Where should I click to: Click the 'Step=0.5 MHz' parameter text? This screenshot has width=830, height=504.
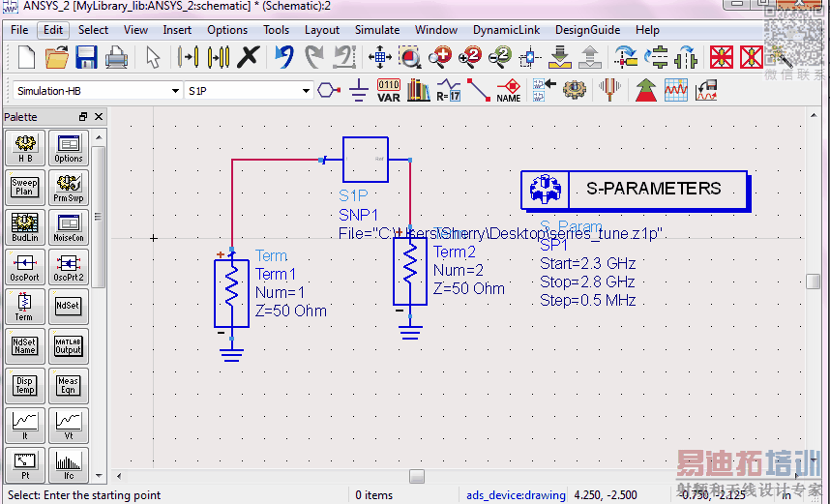pyautogui.click(x=587, y=300)
